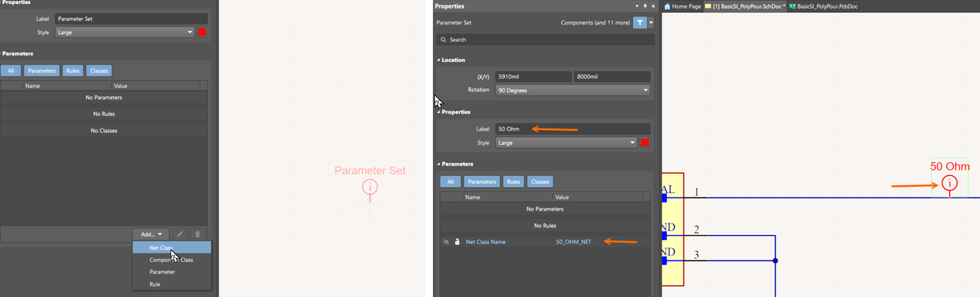Click the X location field 5910mil

(x=534, y=76)
